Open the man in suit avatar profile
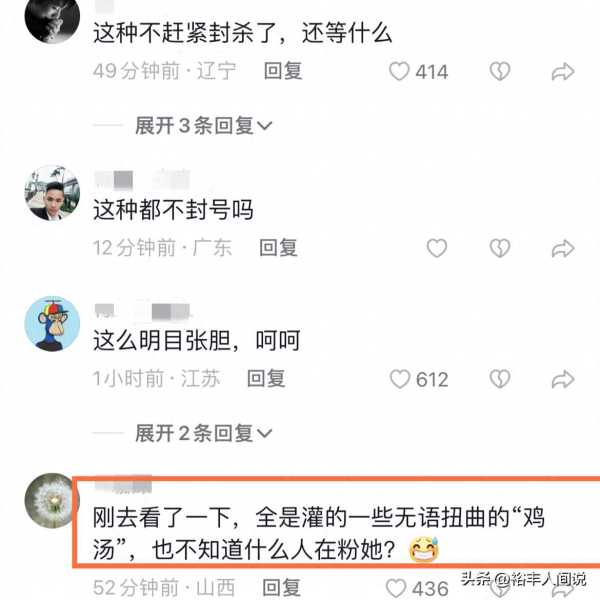The height and width of the screenshot is (600, 600). point(52,193)
